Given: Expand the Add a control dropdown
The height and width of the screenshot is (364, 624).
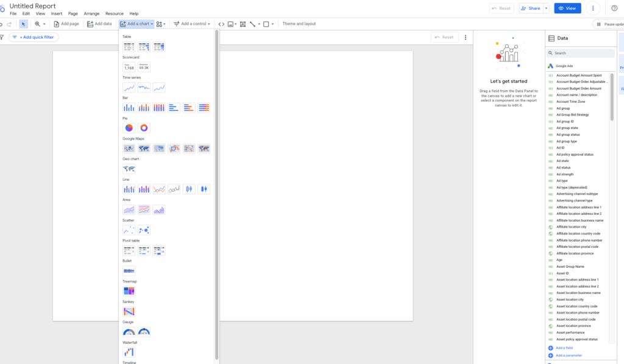Looking at the screenshot, I should [x=192, y=24].
